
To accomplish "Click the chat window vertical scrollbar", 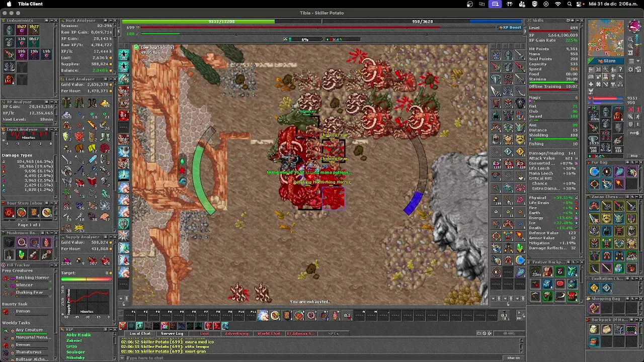I will [522, 345].
